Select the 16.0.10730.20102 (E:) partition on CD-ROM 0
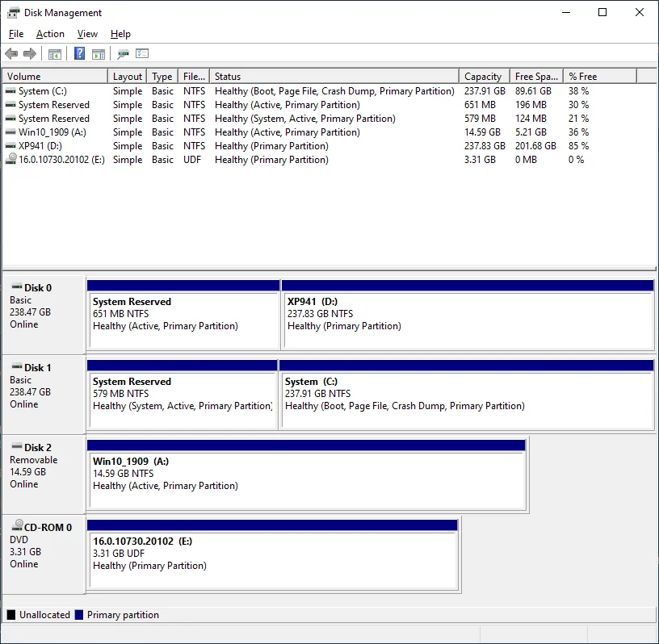Viewport: 659px width, 644px height. [272, 554]
